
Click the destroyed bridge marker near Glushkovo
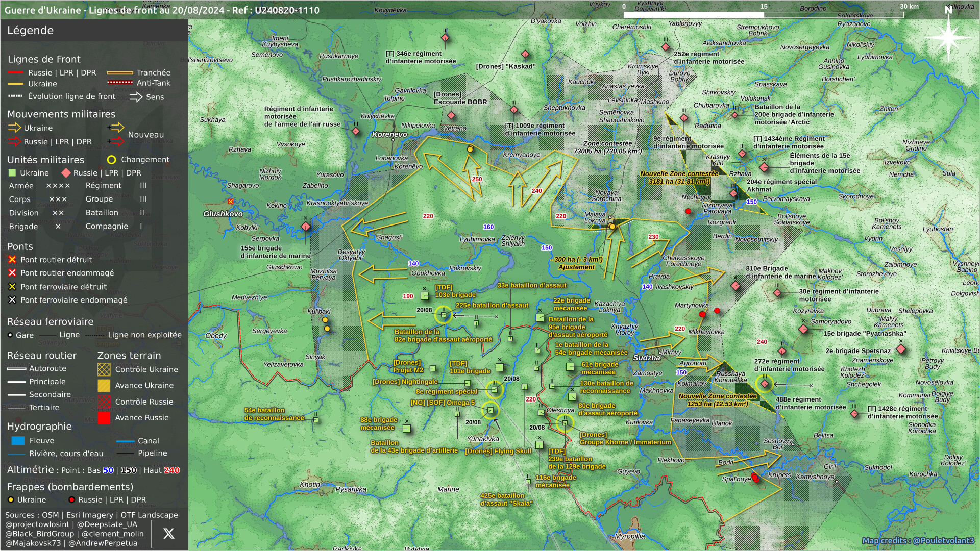231,202
